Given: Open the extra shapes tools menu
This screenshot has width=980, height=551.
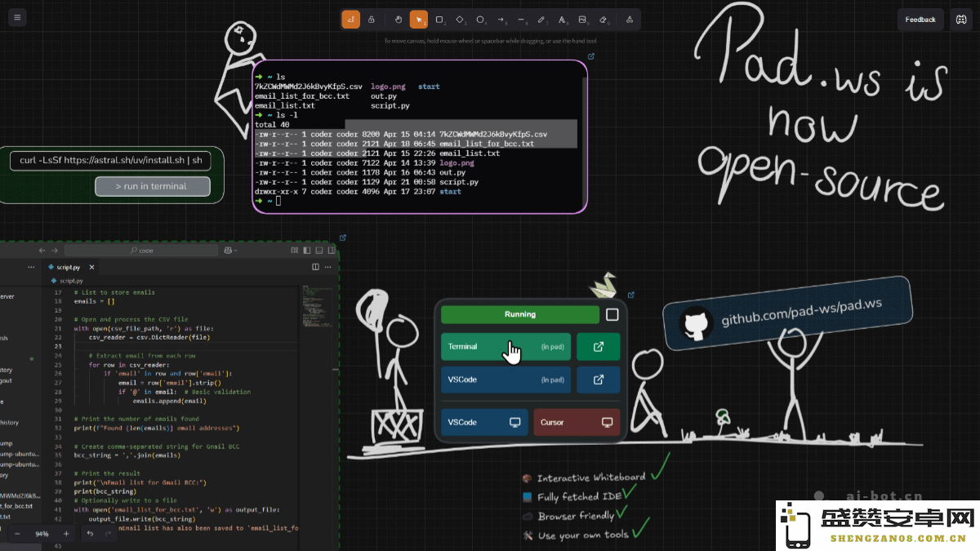Looking at the screenshot, I should (x=630, y=19).
